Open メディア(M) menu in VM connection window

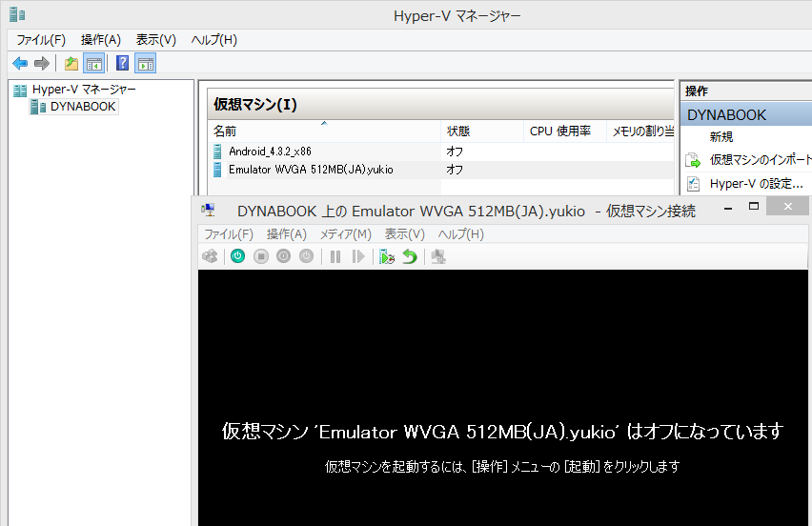(345, 233)
